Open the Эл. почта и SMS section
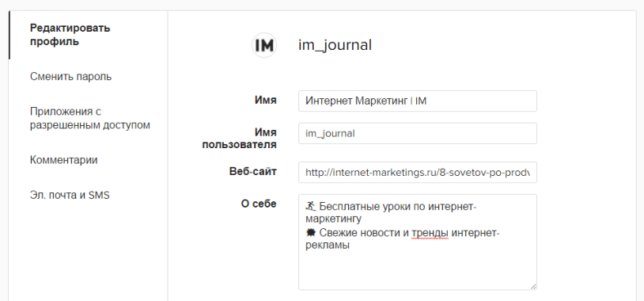The image size is (644, 301). 70,195
